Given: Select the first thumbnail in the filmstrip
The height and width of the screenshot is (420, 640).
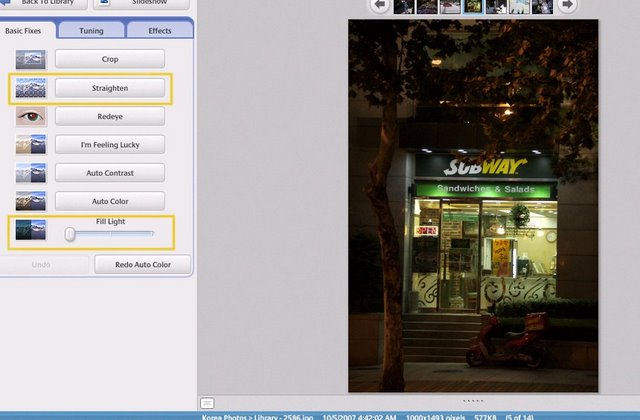Looking at the screenshot, I should (x=404, y=6).
